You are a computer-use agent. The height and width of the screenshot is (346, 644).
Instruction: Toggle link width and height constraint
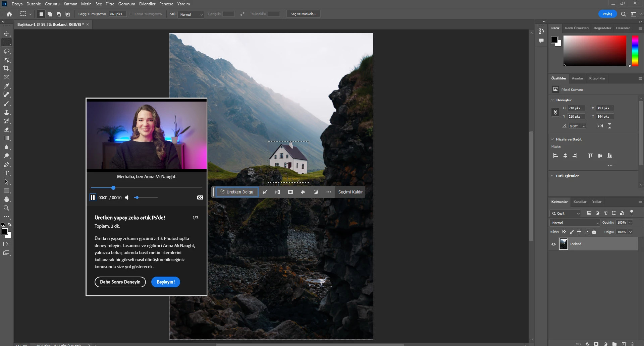coord(555,112)
